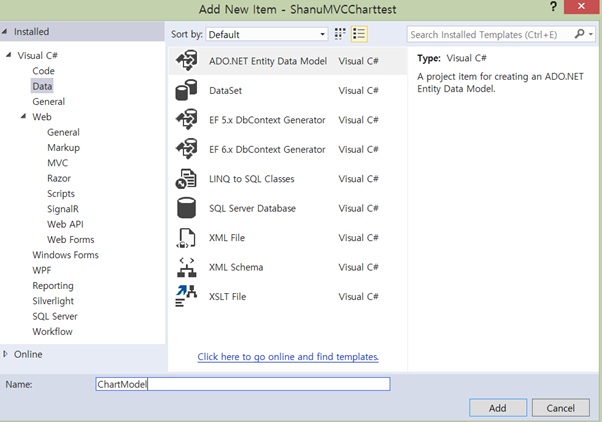Choose the XML Schema template icon
This screenshot has width=602, height=422.
[x=186, y=267]
